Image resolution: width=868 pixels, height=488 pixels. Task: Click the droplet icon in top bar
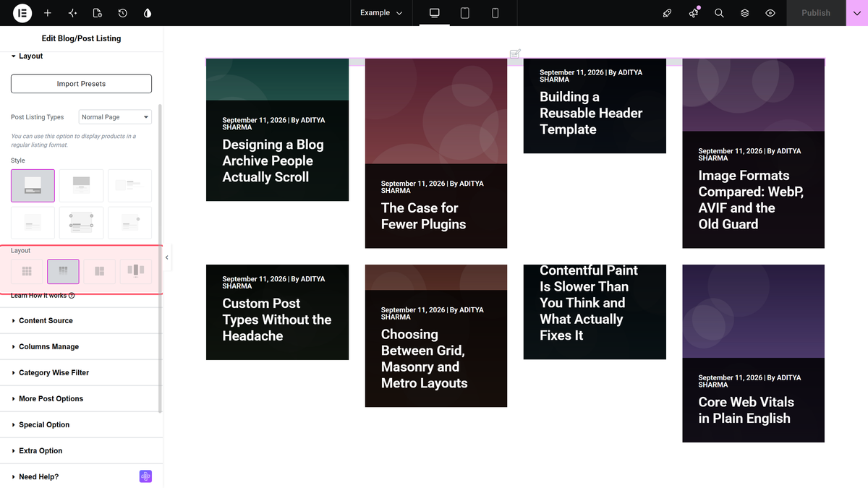pos(148,13)
